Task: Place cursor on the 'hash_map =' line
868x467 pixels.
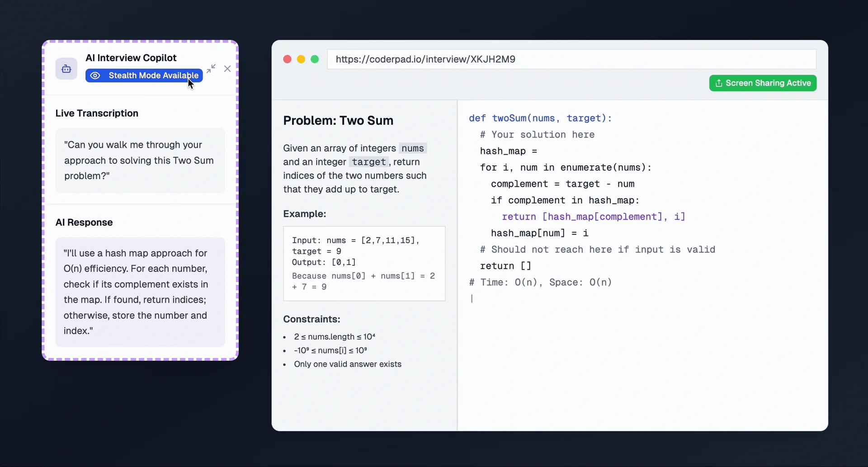Action: (x=508, y=151)
